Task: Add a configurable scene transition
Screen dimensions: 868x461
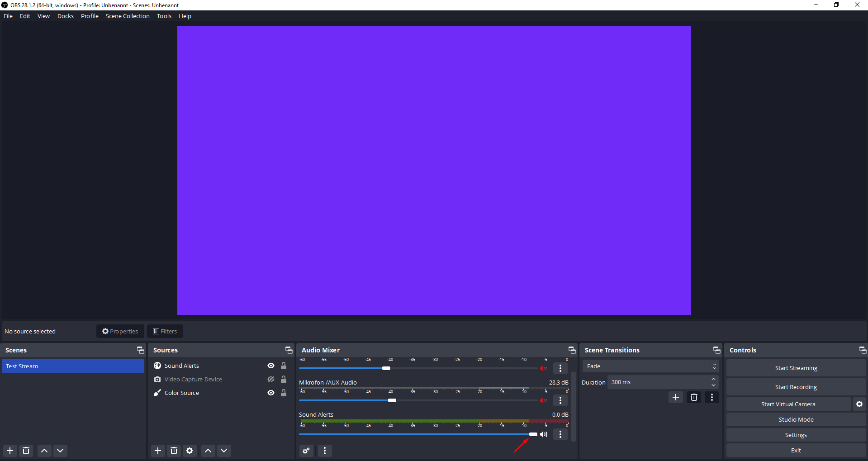Action: [x=676, y=397]
